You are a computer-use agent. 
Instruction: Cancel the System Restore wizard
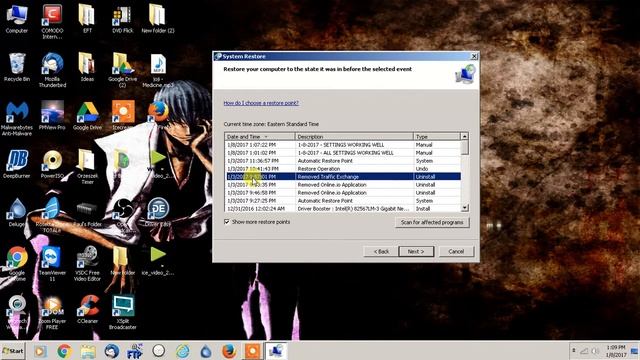[456, 251]
